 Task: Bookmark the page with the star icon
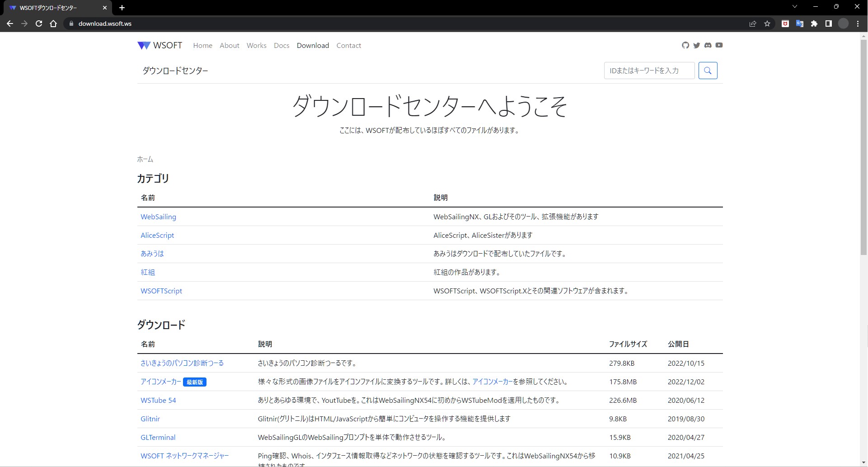(767, 24)
